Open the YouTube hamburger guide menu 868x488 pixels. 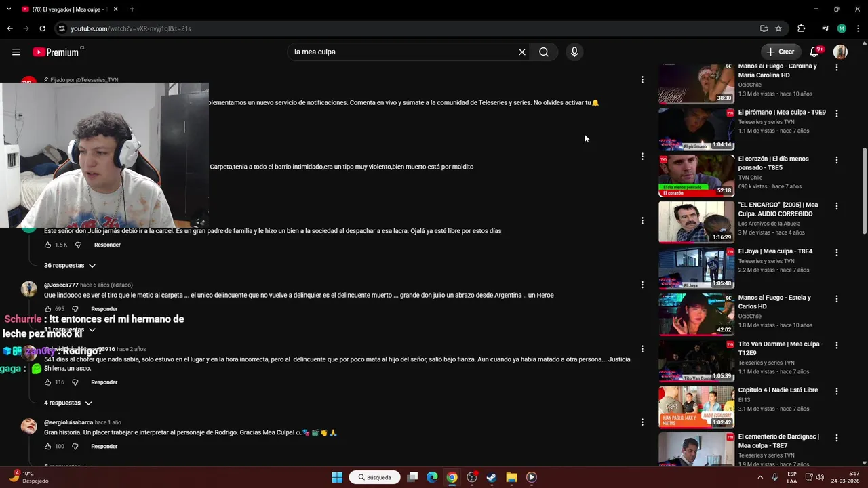pos(16,52)
